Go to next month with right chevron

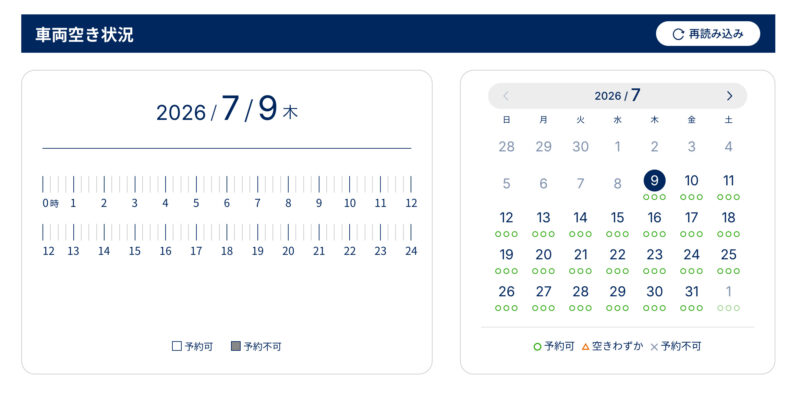pyautogui.click(x=729, y=96)
